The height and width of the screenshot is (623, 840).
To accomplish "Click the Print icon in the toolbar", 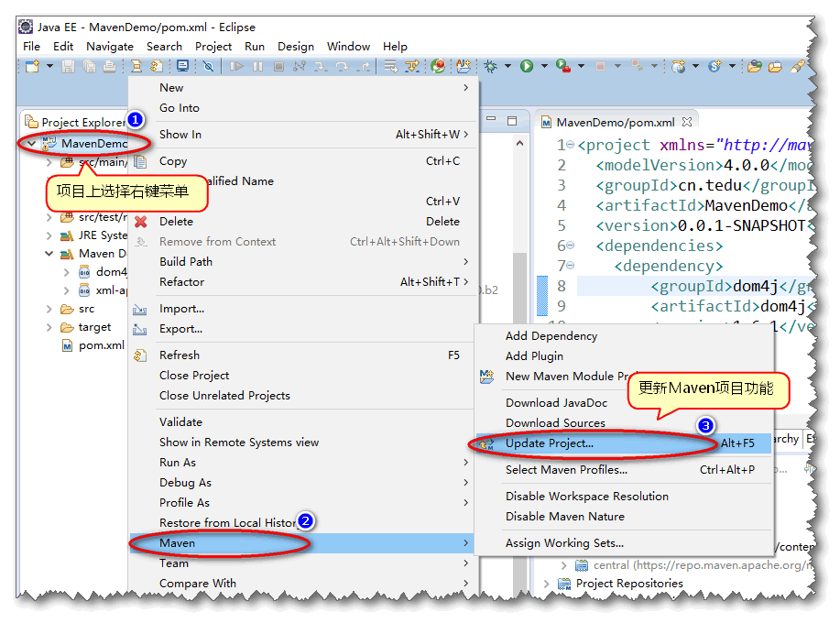I will click(x=108, y=66).
